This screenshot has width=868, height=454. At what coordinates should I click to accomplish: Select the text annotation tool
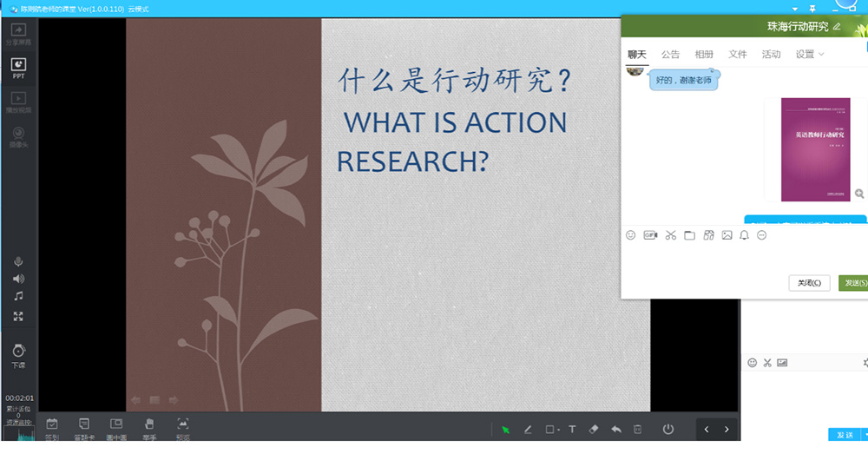[x=572, y=429]
